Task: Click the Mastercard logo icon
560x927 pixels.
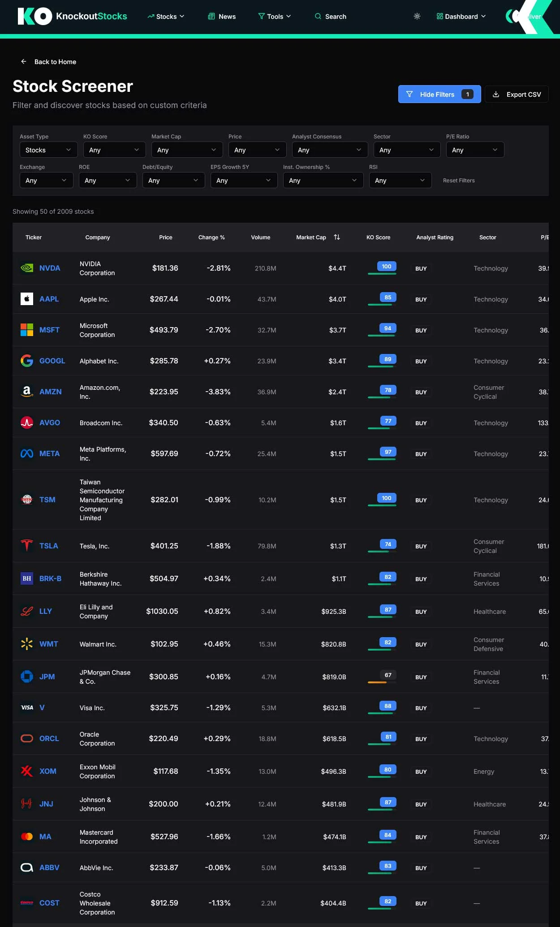Action: (x=27, y=836)
